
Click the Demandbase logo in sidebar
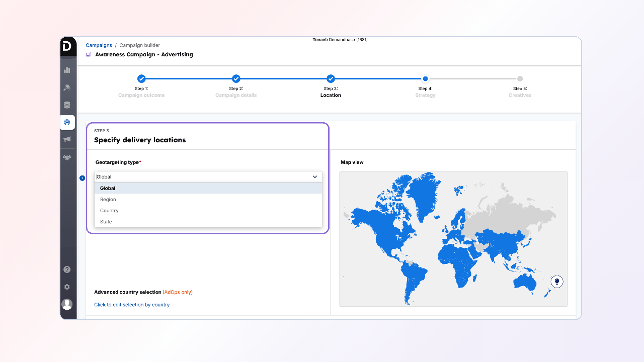point(67,46)
